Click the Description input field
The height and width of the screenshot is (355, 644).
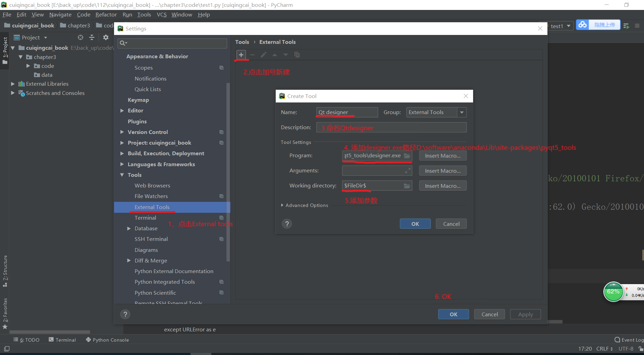pos(391,127)
